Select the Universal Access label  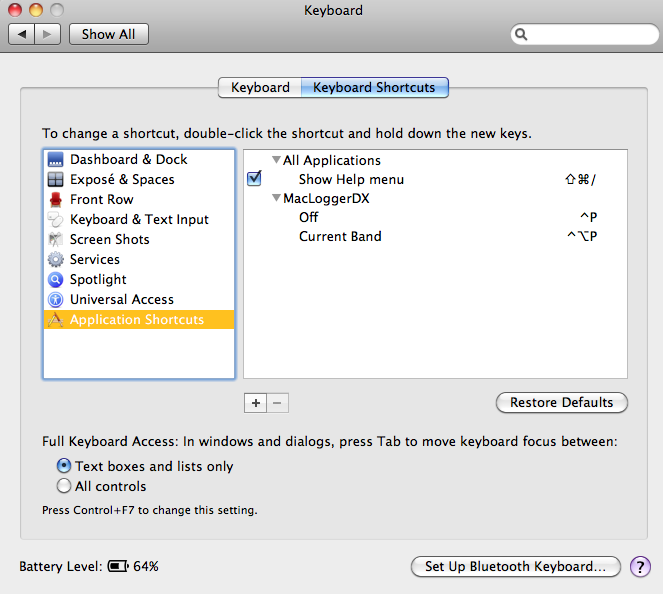[122, 299]
